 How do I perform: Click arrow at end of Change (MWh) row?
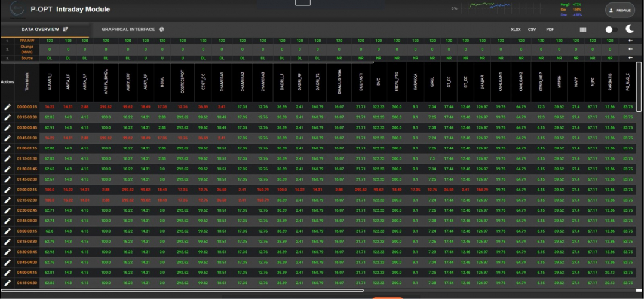point(630,49)
